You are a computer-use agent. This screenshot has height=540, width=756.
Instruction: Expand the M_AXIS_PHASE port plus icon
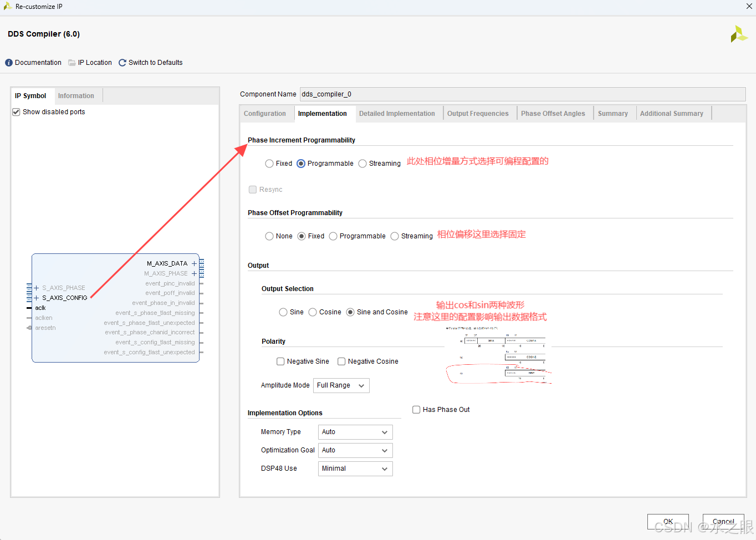194,273
